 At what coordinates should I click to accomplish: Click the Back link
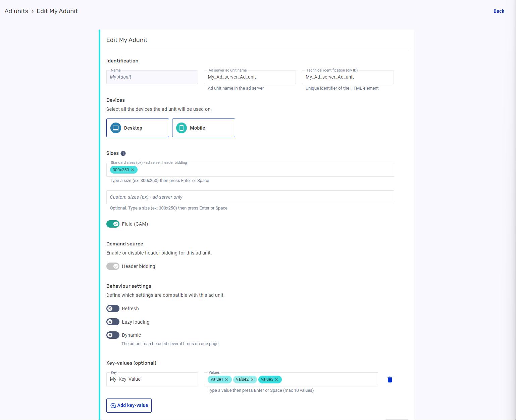499,11
